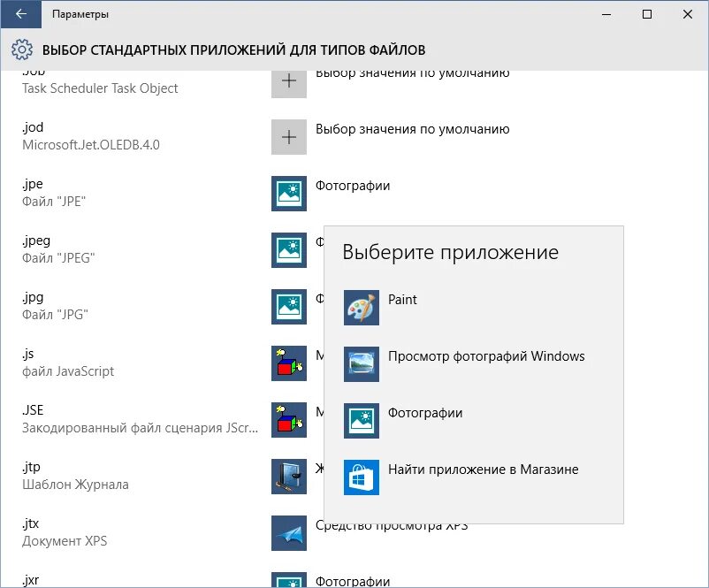Screen dimensions: 709x588
Task: Choose Paint icon in app picker
Action: pyautogui.click(x=362, y=308)
